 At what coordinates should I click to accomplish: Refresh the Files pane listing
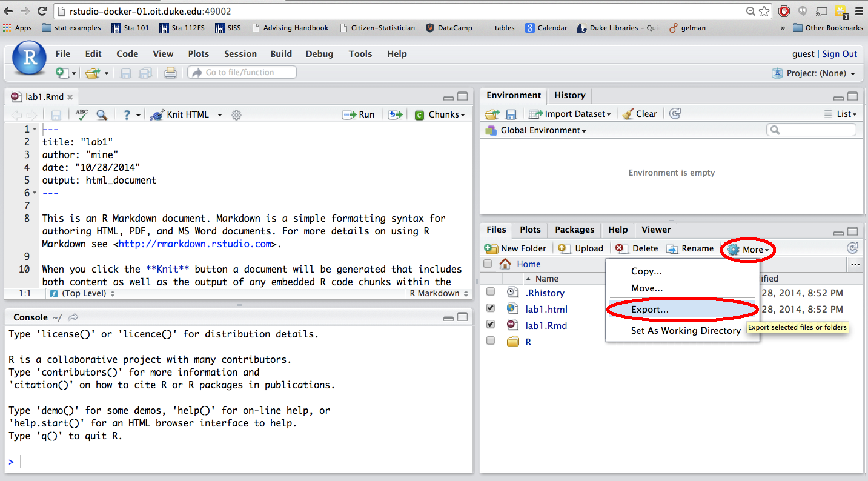[x=852, y=248]
